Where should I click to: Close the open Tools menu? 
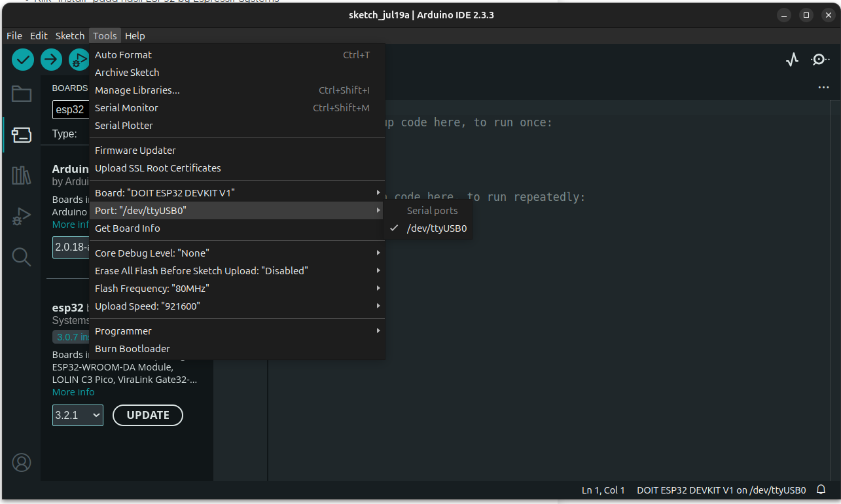[x=105, y=35]
